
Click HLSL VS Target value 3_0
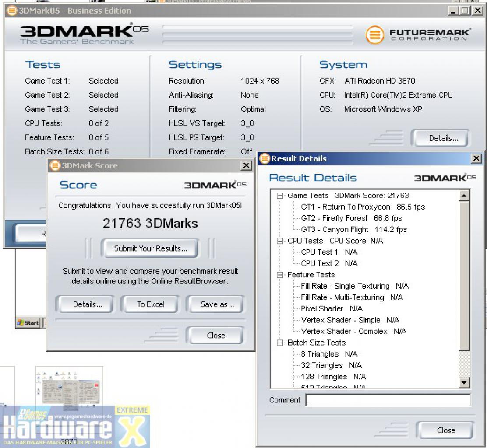point(247,123)
